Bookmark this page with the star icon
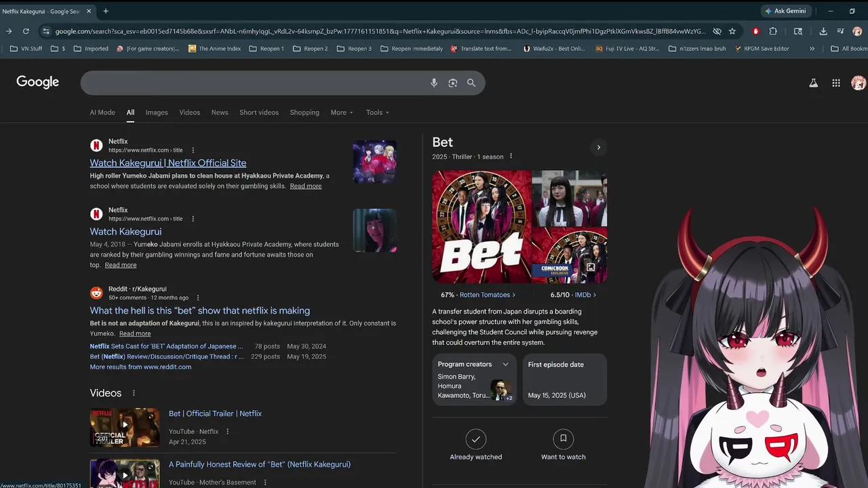 coord(732,31)
